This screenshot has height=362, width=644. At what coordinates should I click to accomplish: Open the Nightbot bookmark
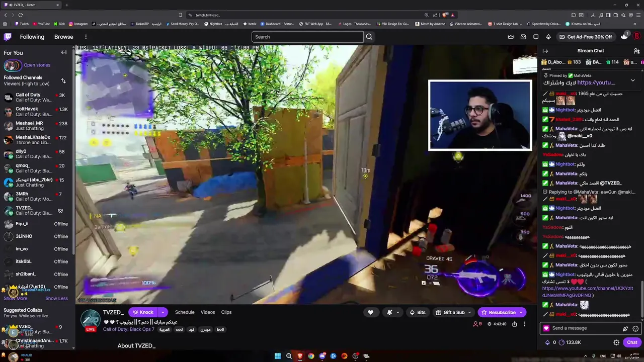point(221,24)
